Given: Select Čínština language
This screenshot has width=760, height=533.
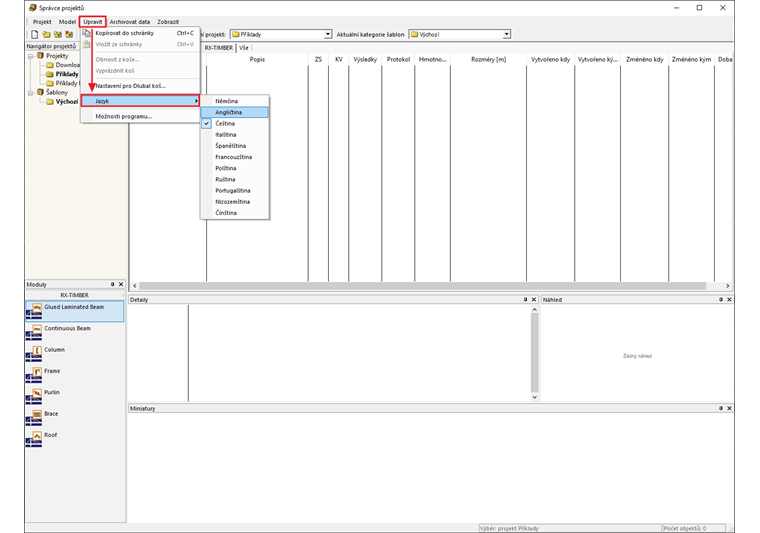Looking at the screenshot, I should [x=235, y=213].
